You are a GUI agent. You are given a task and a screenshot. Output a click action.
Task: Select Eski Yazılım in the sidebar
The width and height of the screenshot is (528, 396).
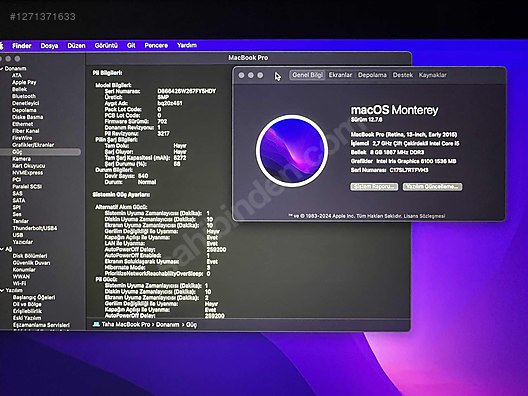27,318
